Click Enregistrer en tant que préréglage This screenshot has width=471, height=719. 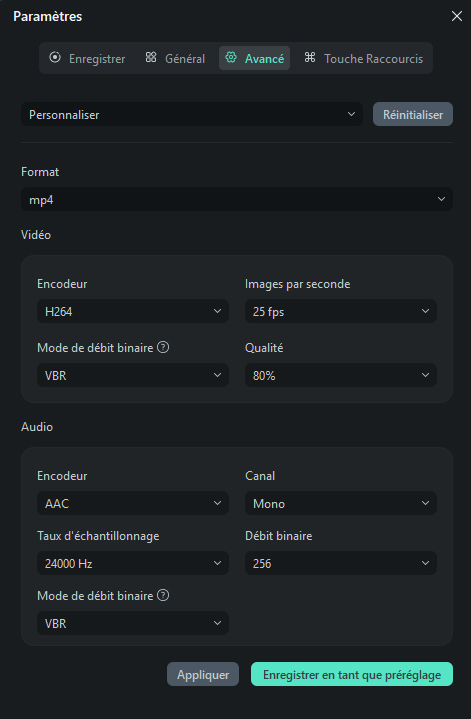352,674
